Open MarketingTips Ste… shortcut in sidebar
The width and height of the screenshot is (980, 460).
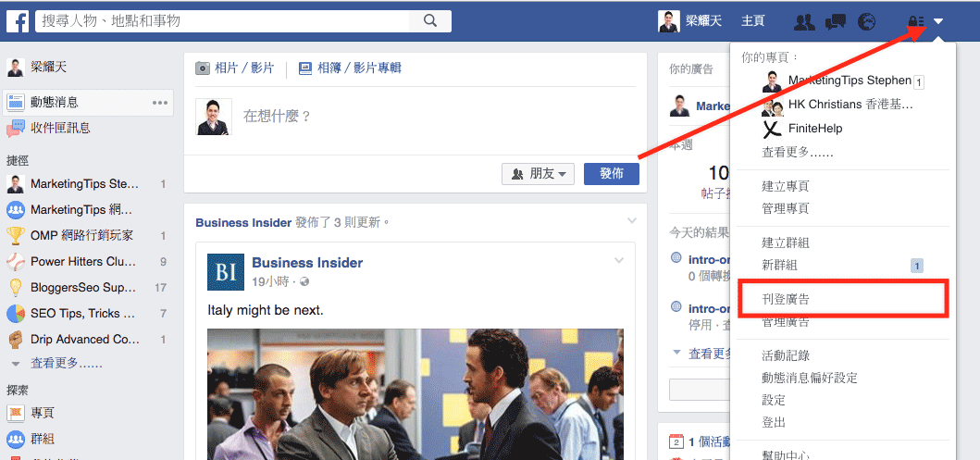84,184
